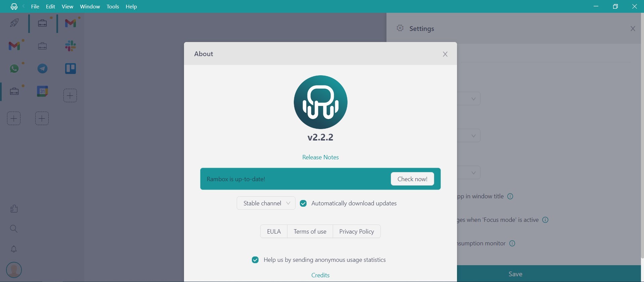The image size is (644, 282).
Task: Open the Trello app in the sidebar
Action: click(x=71, y=69)
